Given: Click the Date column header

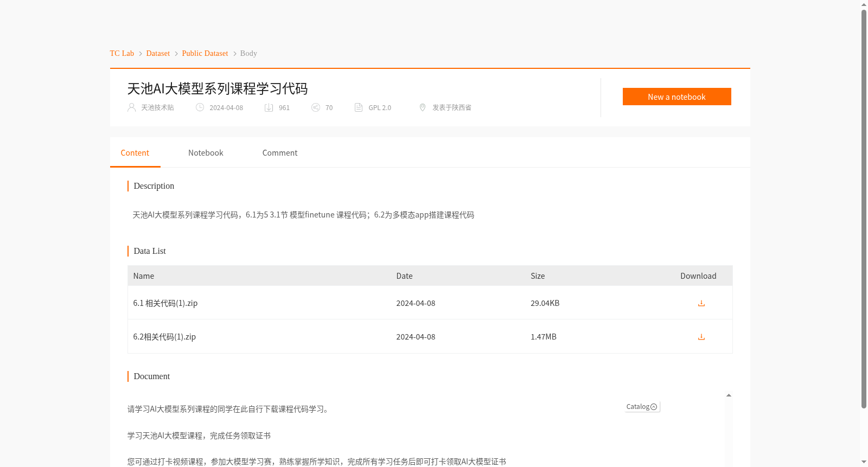Looking at the screenshot, I should click(404, 276).
